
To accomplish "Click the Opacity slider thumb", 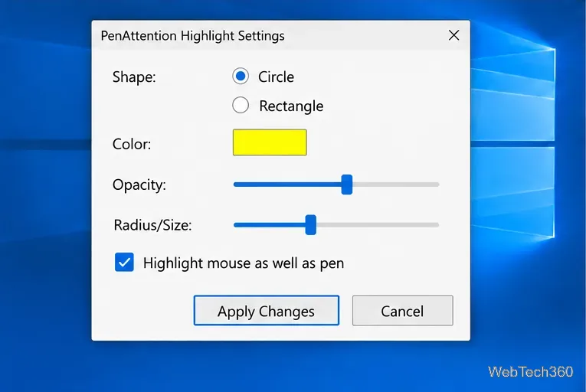I will coord(347,185).
